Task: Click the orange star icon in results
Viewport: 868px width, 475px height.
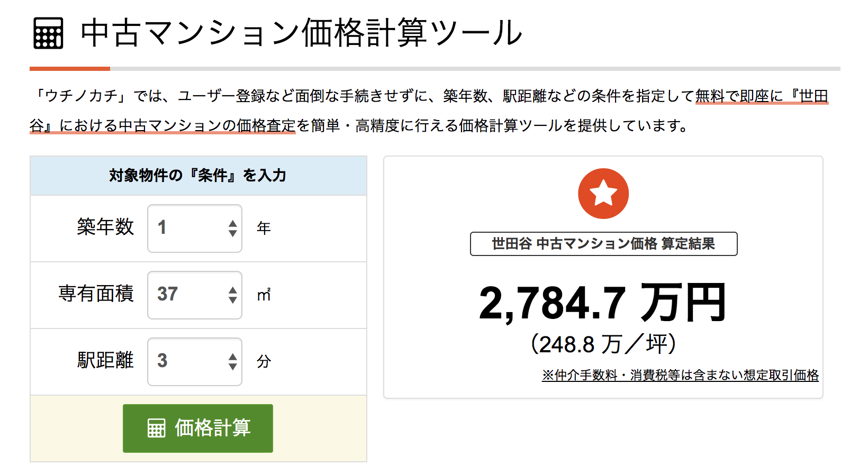Action: (x=603, y=194)
